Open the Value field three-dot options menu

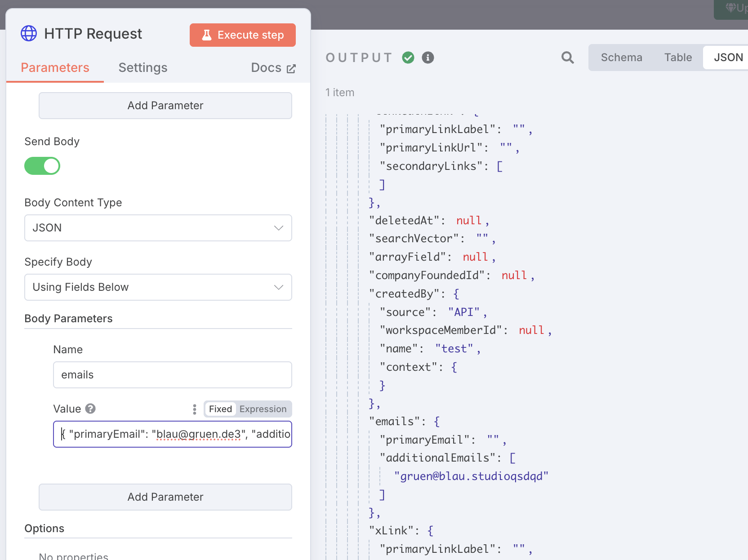click(x=194, y=409)
